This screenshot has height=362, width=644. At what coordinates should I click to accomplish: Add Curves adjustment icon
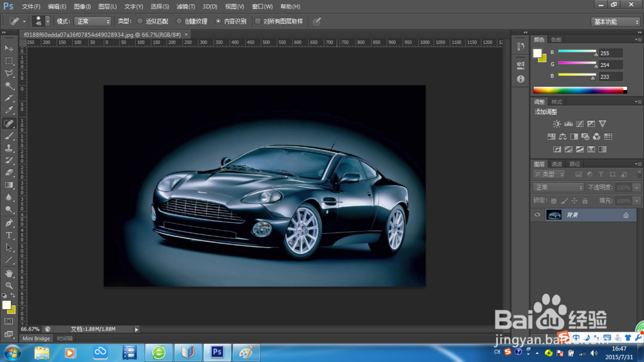(580, 124)
